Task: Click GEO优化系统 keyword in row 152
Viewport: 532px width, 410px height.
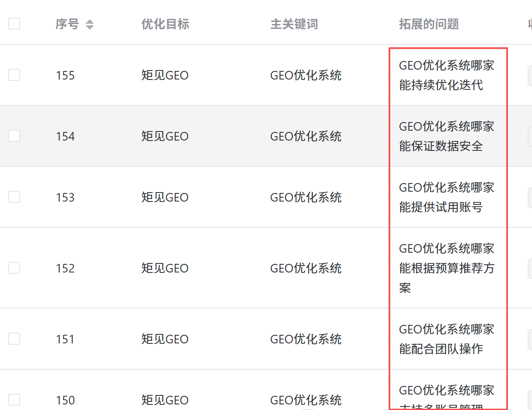Action: [306, 268]
